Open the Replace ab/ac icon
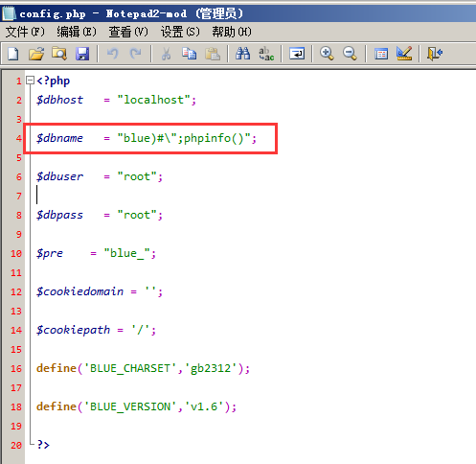The height and width of the screenshot is (464, 476). pyautogui.click(x=266, y=54)
